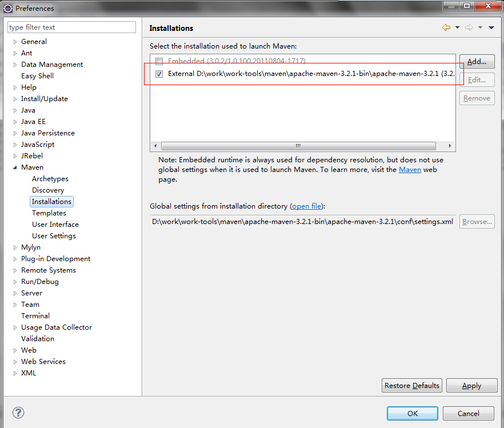
Task: Click the Preferences window gear icon
Action: coord(8,9)
